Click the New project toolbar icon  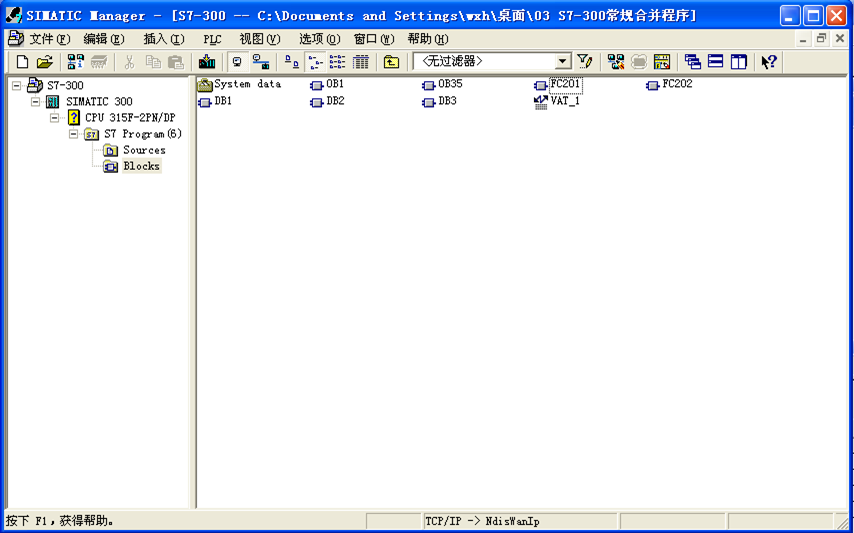point(22,62)
